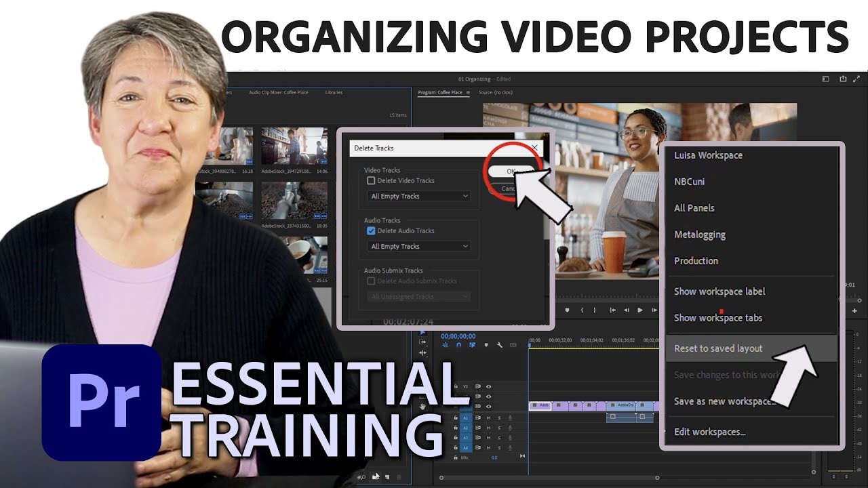Image resolution: width=868 pixels, height=488 pixels.
Task: Click Edit workspaces… menu entry
Action: point(709,432)
